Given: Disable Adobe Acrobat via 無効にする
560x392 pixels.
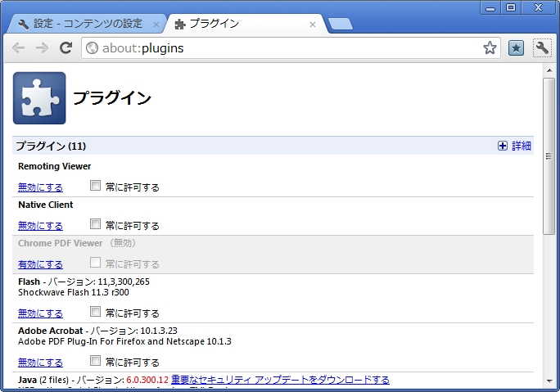Looking at the screenshot, I should [x=40, y=363].
